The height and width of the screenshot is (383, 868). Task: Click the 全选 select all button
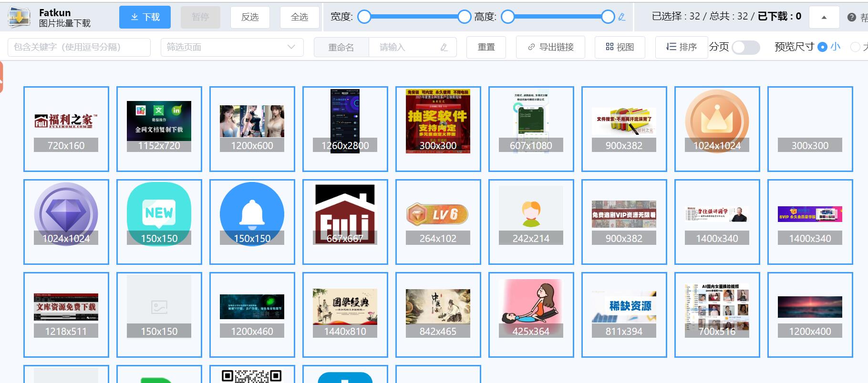300,17
